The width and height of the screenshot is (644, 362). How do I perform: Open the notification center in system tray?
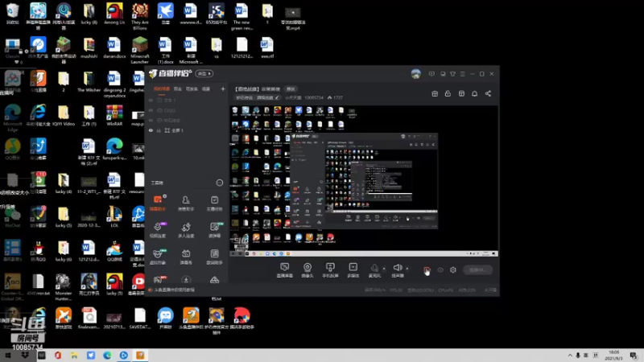634,356
